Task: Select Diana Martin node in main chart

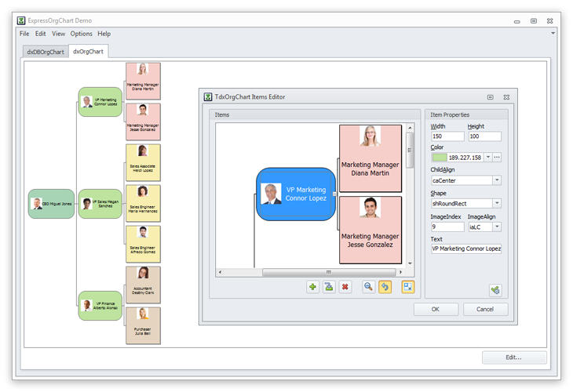Action: coord(143,81)
